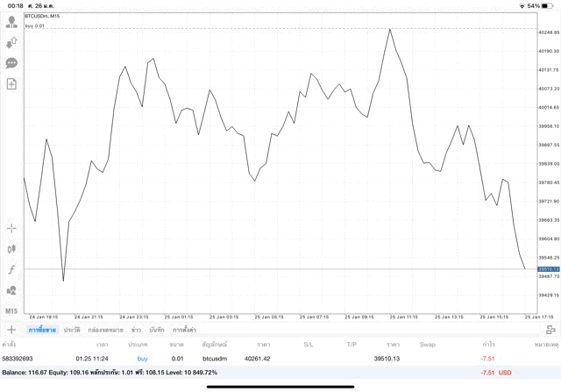The height and width of the screenshot is (392, 561).
Task: Open the M15 timeframe selector
Action: [11, 310]
